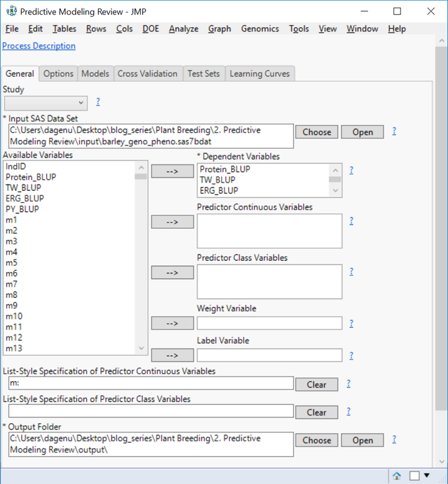Image resolution: width=448 pixels, height=484 pixels.
Task: Click the JMP home window icon
Action: point(397,476)
